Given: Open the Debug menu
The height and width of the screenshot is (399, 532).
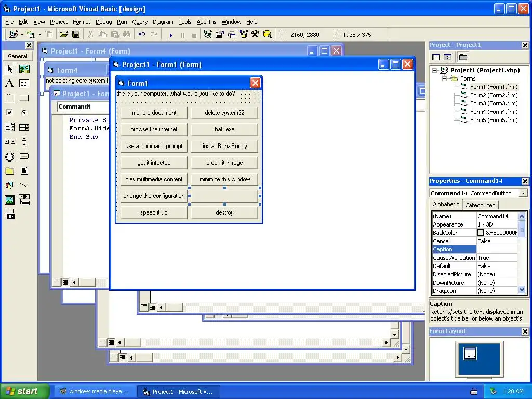Looking at the screenshot, I should click(x=103, y=22).
